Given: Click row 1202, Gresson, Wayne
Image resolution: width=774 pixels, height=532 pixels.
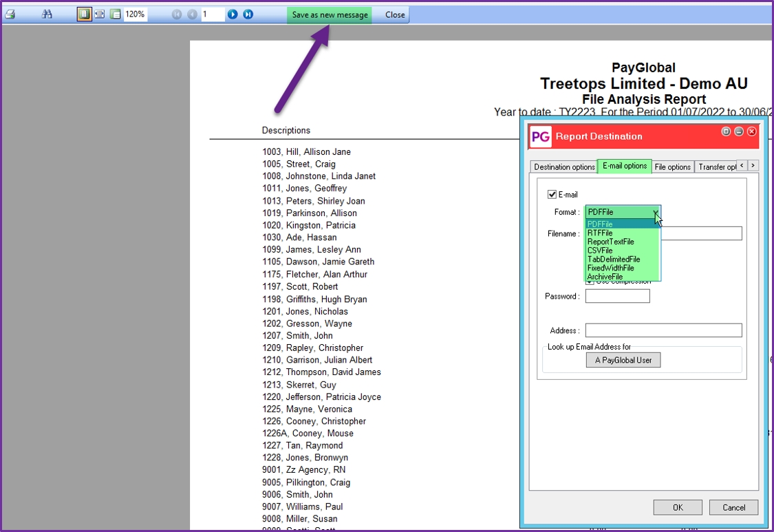Looking at the screenshot, I should [307, 323].
